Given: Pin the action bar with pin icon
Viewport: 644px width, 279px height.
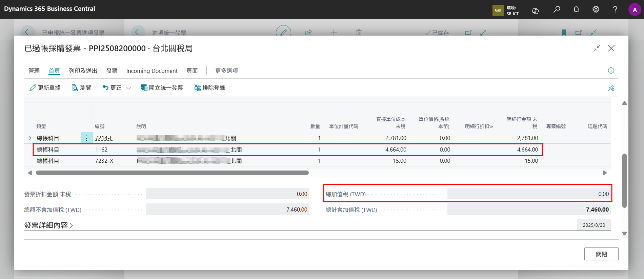Looking at the screenshot, I should (x=611, y=88).
